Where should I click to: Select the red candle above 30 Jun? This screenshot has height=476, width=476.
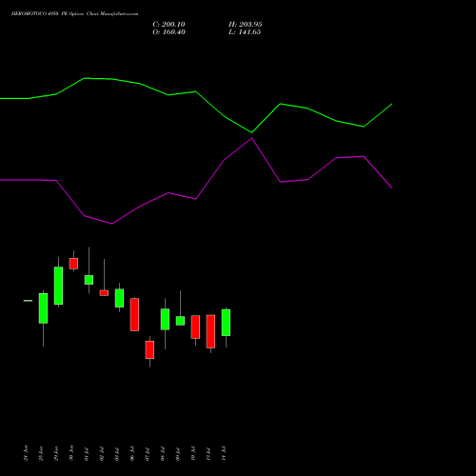[73, 264]
